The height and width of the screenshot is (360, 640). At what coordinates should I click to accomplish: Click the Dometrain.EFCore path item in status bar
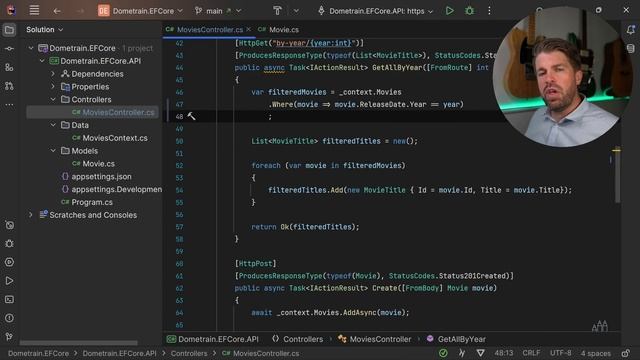click(38, 353)
